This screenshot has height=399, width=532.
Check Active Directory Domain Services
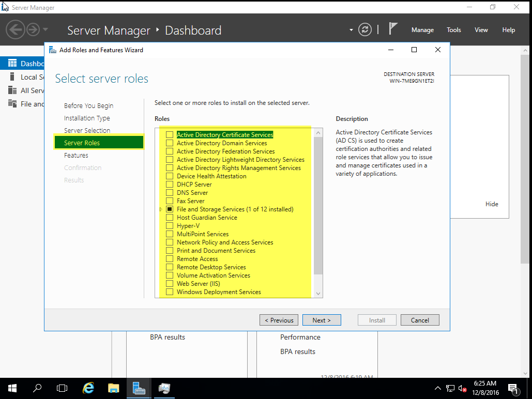170,143
